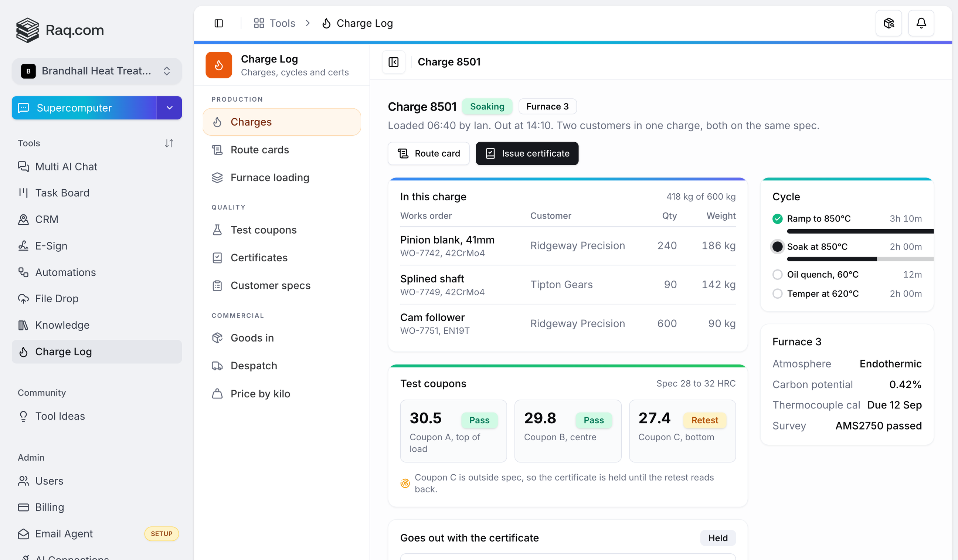Click the E-Sign signature icon

(23, 245)
